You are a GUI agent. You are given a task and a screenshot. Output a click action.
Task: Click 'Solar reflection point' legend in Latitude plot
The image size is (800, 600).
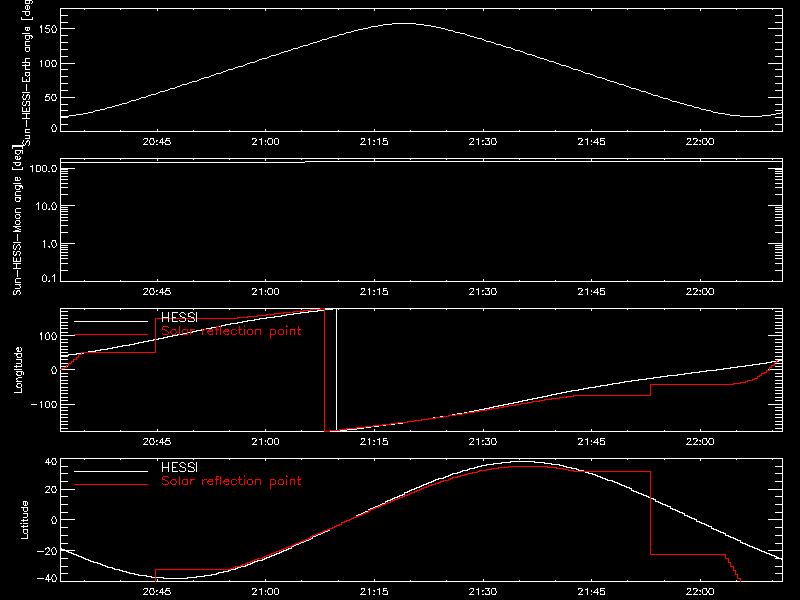click(x=231, y=481)
